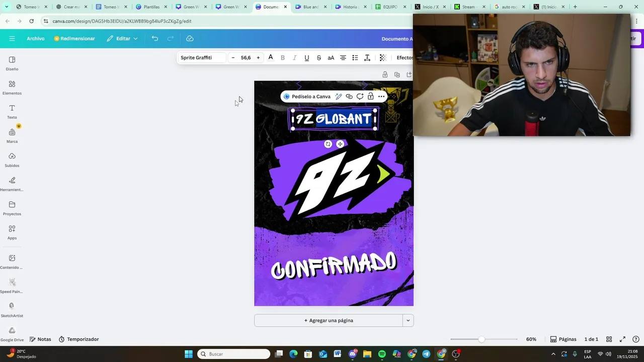The width and height of the screenshot is (644, 362).
Task: Open the Elementos panel
Action: 12,87
